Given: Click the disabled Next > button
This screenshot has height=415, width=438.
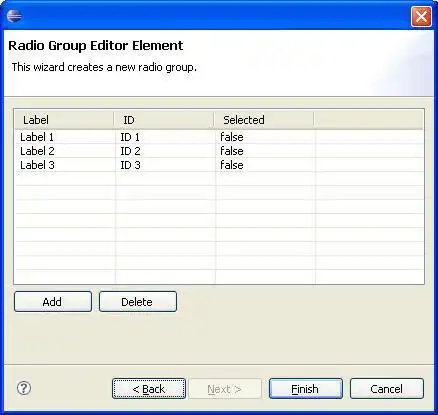Looking at the screenshot, I should click(225, 389).
